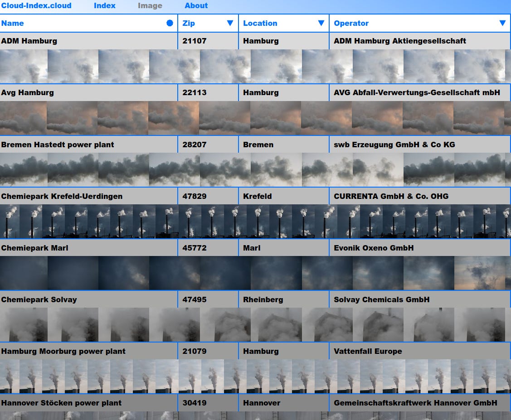Select the Chemiepark Marl name
This screenshot has width=511, height=420.
point(34,248)
